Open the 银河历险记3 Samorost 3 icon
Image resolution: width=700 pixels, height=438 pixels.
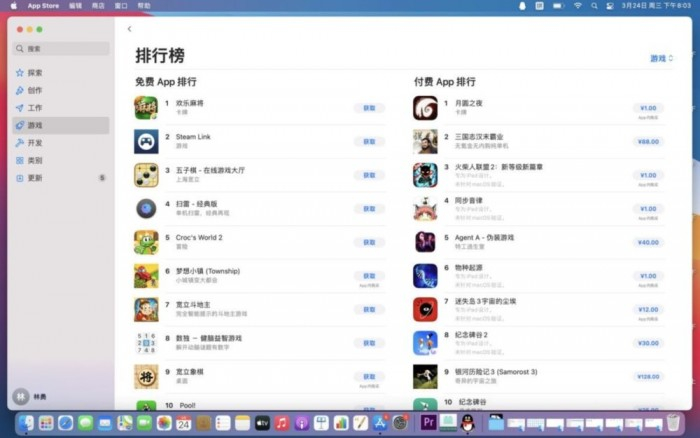click(425, 376)
